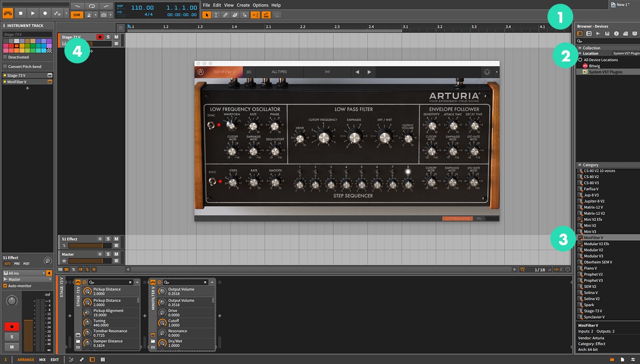This screenshot has height=364, width=640.
Task: Open the Edit menu
Action: coord(217,5)
